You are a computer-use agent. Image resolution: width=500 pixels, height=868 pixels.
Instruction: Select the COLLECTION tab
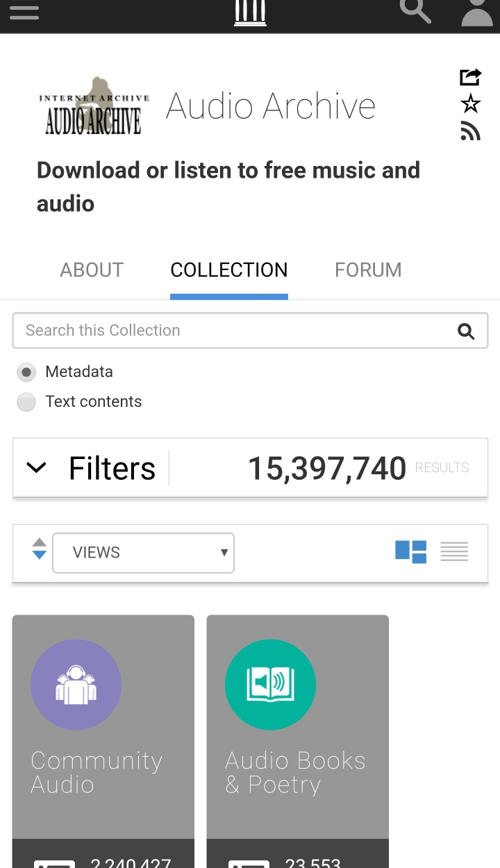[x=229, y=270]
